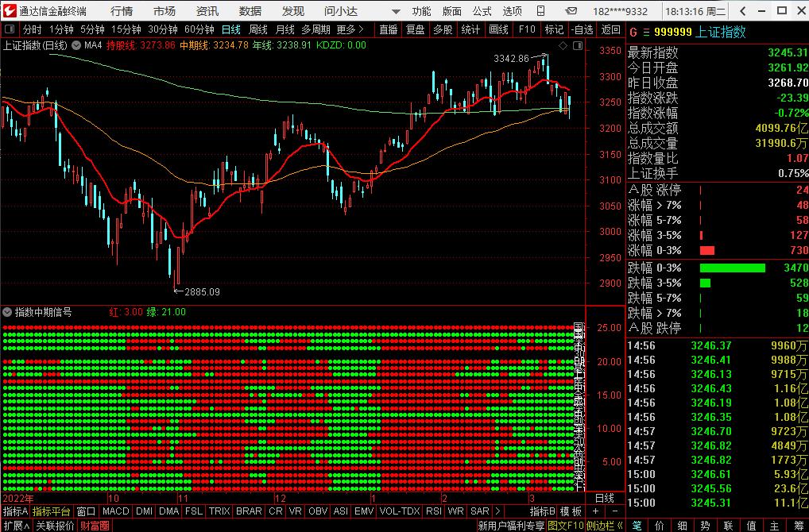This screenshot has width=809, height=532.
Task: Click 999999 上证指数 stock title
Action: pyautogui.click(x=699, y=32)
